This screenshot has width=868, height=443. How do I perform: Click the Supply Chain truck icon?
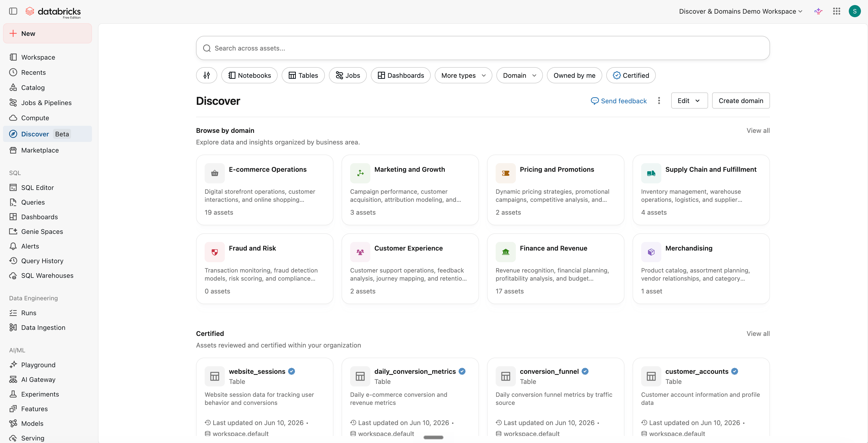pos(651,173)
